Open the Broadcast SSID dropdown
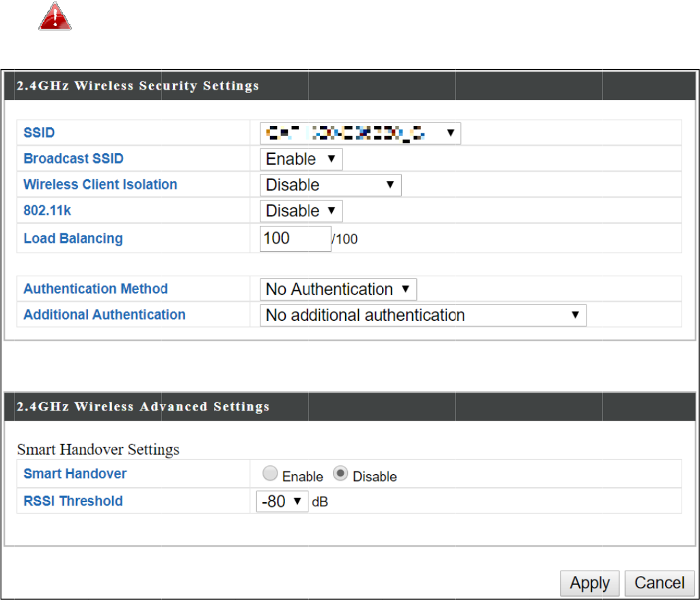The width and height of the screenshot is (700, 600). [x=301, y=159]
